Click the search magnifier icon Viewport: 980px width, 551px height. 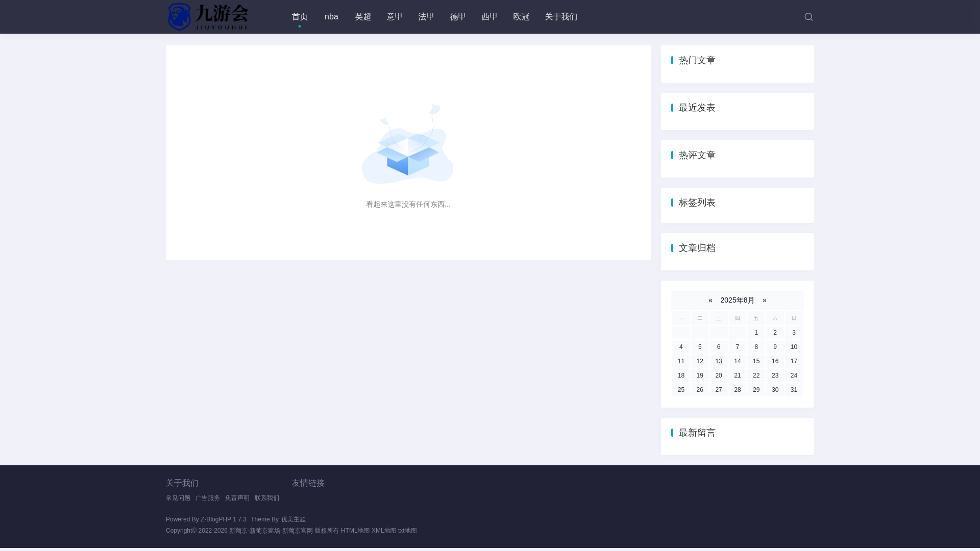(808, 17)
